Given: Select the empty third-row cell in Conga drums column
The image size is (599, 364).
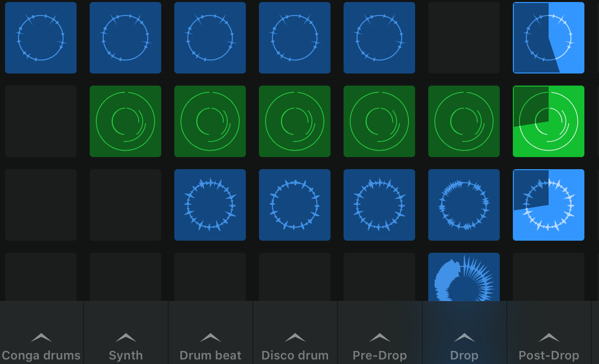Looking at the screenshot, I should point(41,205).
